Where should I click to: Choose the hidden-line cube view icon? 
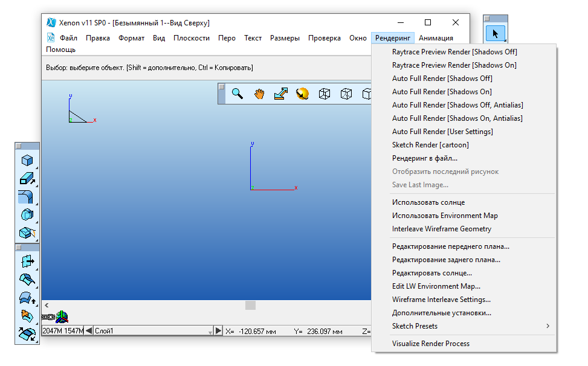(x=346, y=94)
